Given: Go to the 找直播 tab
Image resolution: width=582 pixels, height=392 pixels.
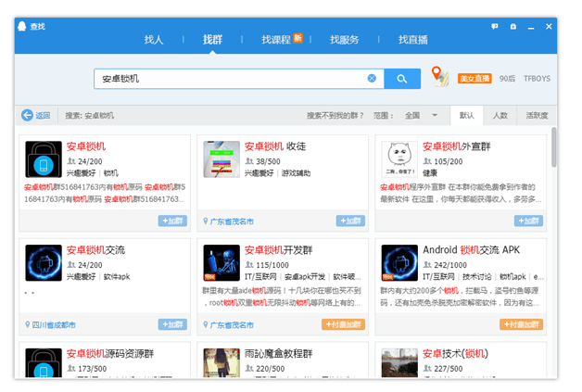Looking at the screenshot, I should pos(413,40).
